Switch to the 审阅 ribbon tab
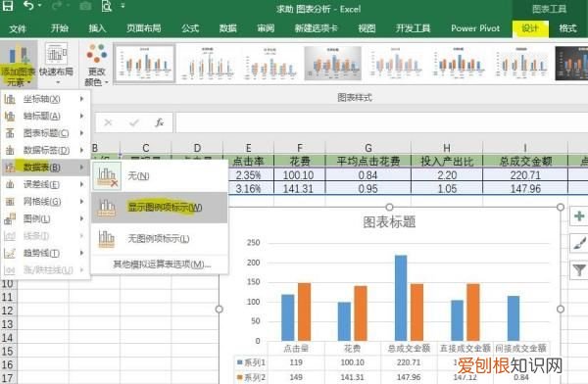Image resolution: width=588 pixels, height=384 pixels. (266, 28)
